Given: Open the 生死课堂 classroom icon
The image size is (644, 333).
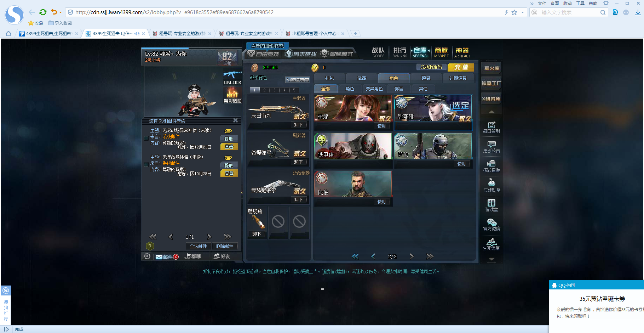Looking at the screenshot, I should (491, 244).
